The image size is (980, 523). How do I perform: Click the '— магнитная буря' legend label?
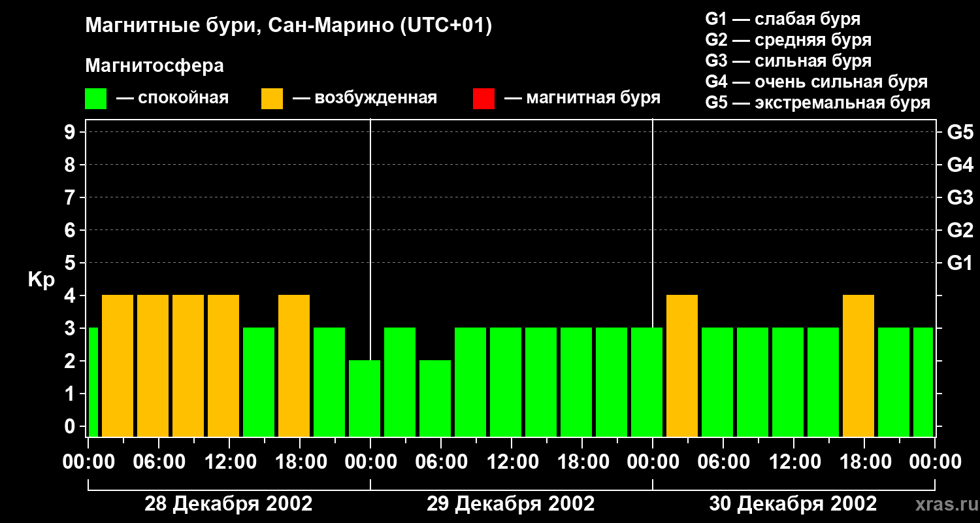[x=582, y=98]
